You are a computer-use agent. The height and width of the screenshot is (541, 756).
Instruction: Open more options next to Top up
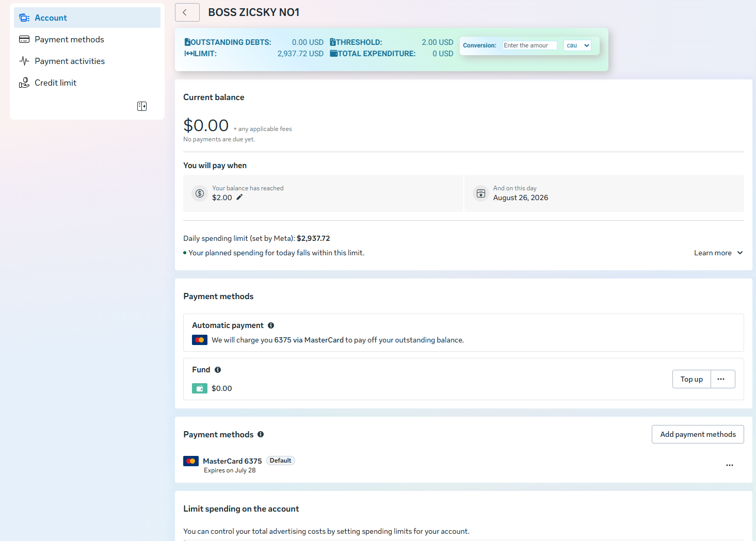click(x=722, y=379)
